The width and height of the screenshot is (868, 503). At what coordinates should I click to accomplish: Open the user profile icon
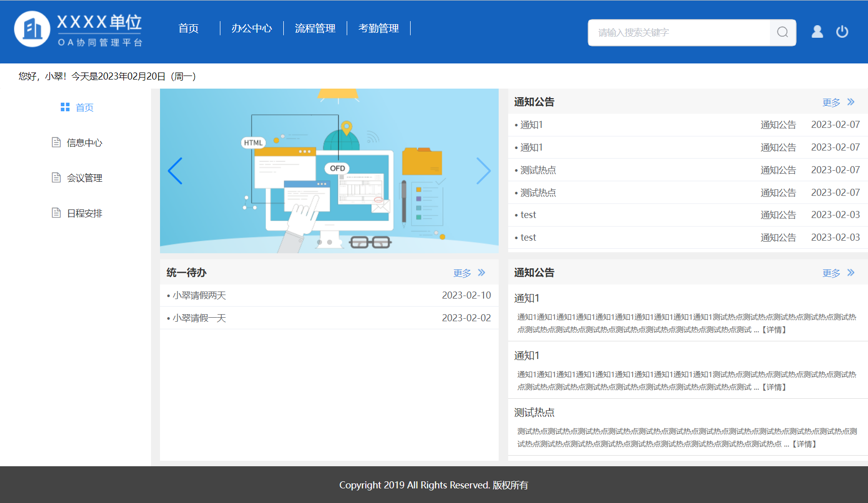point(817,32)
